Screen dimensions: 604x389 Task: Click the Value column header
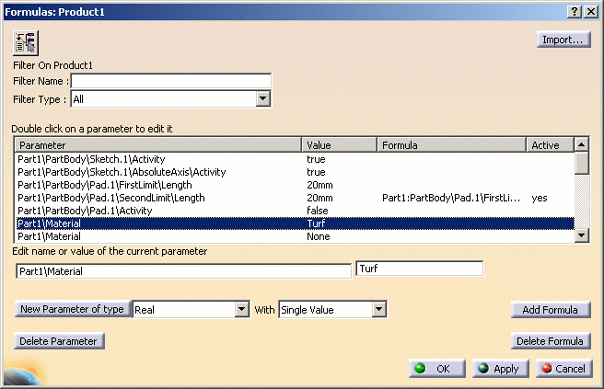[339, 145]
